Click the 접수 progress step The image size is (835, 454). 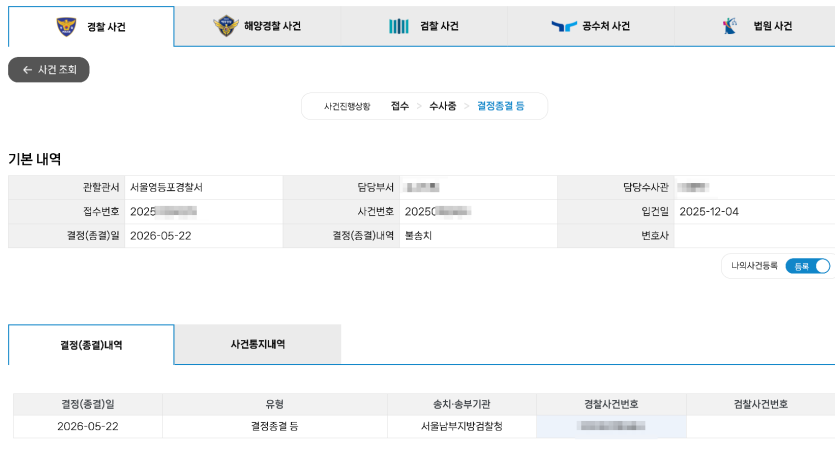point(399,106)
